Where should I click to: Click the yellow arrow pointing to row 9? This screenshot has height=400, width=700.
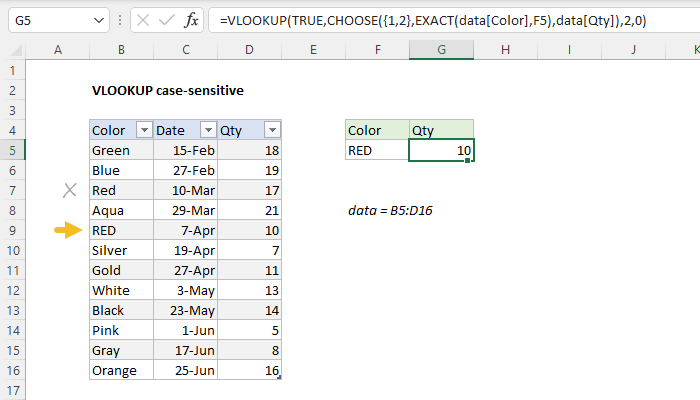coord(68,230)
